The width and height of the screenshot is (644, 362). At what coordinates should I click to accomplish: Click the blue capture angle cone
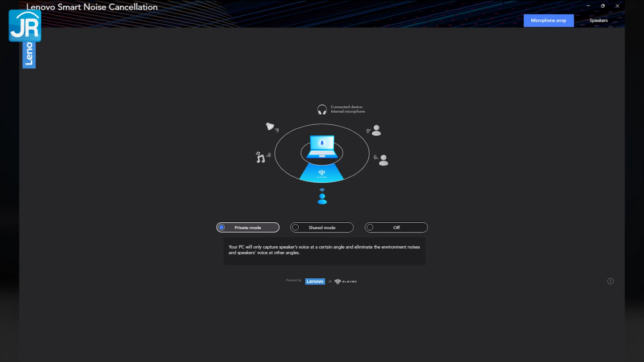pyautogui.click(x=321, y=173)
